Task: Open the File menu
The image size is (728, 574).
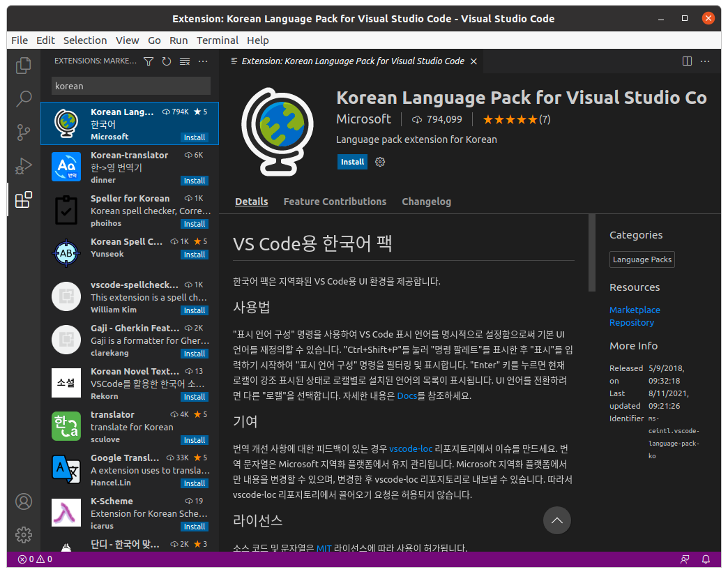Action: tap(20, 40)
